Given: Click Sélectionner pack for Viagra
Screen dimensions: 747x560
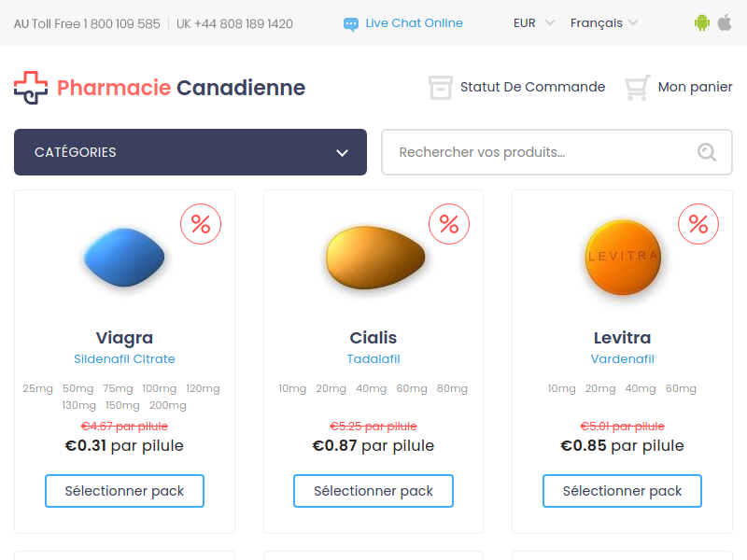Looking at the screenshot, I should [x=124, y=491].
